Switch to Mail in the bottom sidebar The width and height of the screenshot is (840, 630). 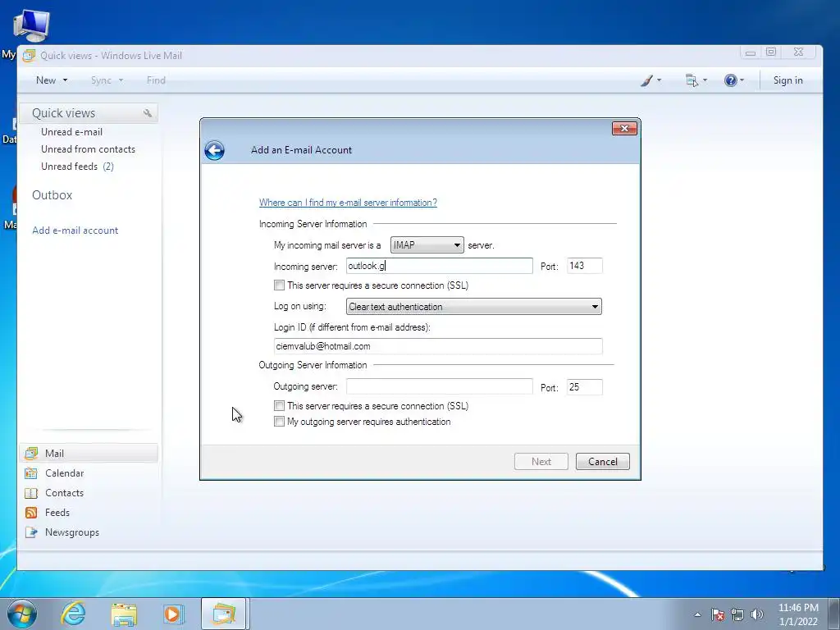pos(89,453)
